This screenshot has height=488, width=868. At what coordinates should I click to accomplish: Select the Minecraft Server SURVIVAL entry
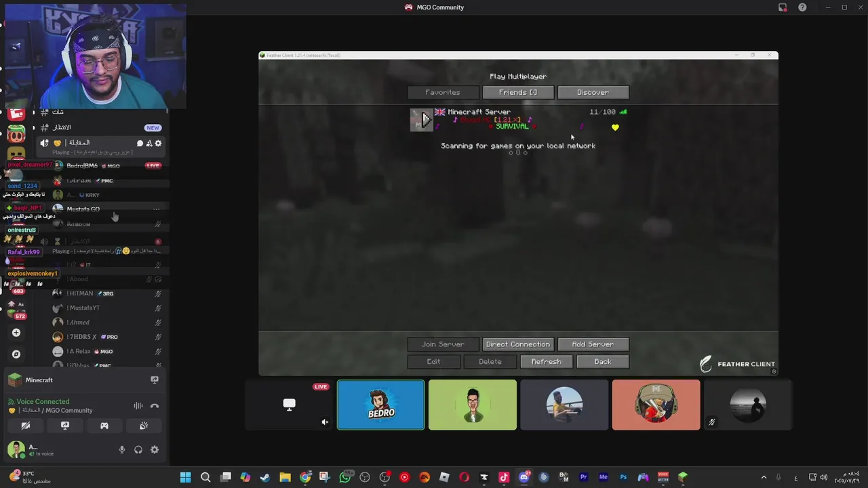pyautogui.click(x=518, y=119)
